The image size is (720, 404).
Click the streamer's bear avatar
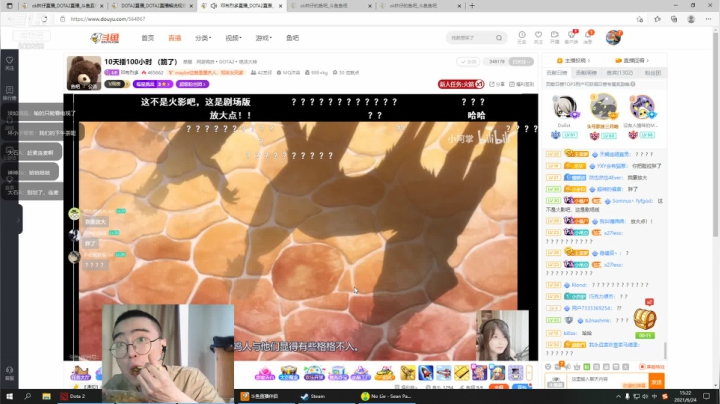[84, 73]
